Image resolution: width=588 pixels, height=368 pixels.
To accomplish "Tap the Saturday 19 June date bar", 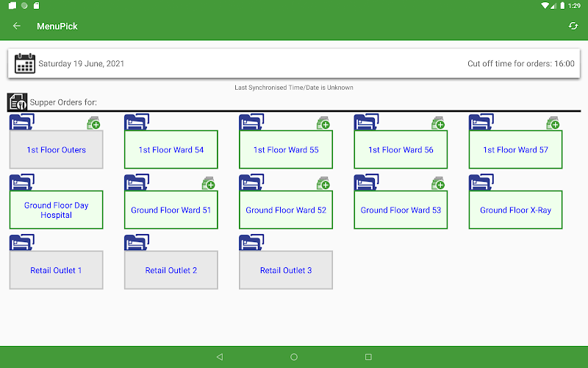I will (294, 63).
